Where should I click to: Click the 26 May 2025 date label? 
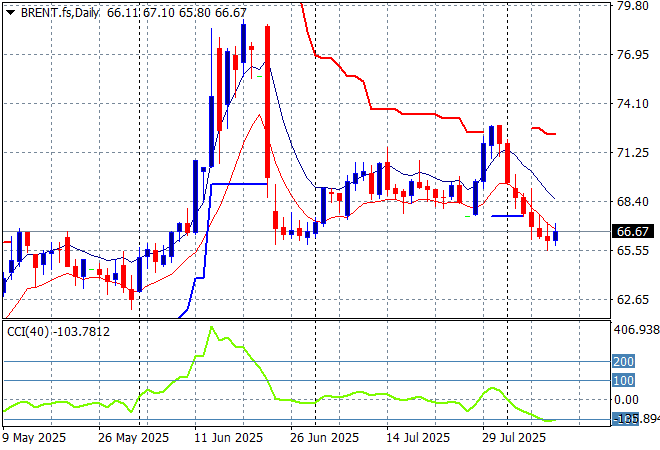[133, 438]
